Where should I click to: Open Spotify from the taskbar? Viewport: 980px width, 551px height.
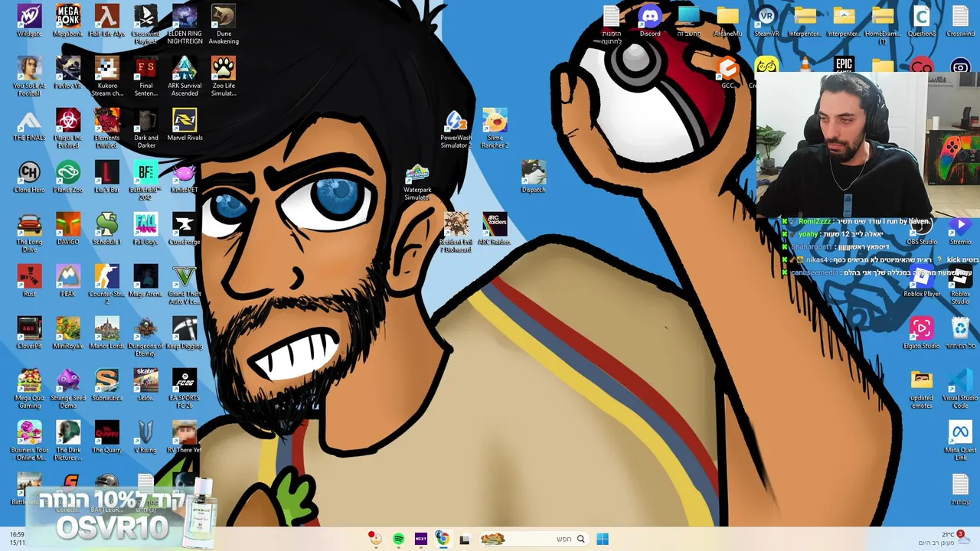pos(399,539)
